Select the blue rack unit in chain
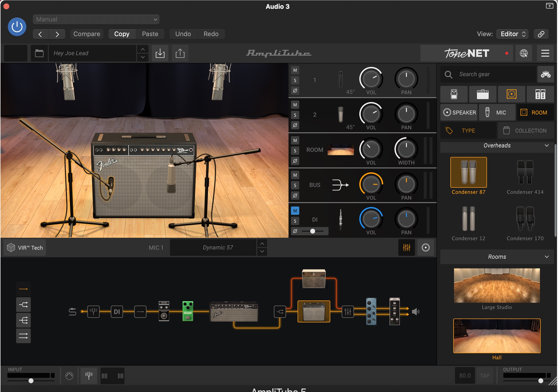Viewport: 558px width, 392px height. pyautogui.click(x=371, y=311)
